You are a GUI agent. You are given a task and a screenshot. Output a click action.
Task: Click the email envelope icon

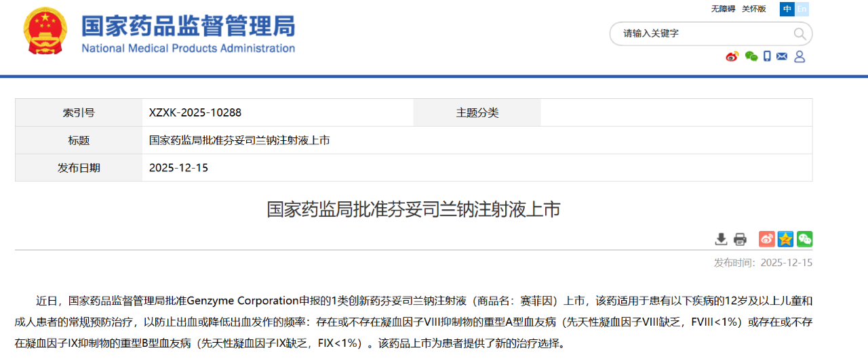point(782,56)
